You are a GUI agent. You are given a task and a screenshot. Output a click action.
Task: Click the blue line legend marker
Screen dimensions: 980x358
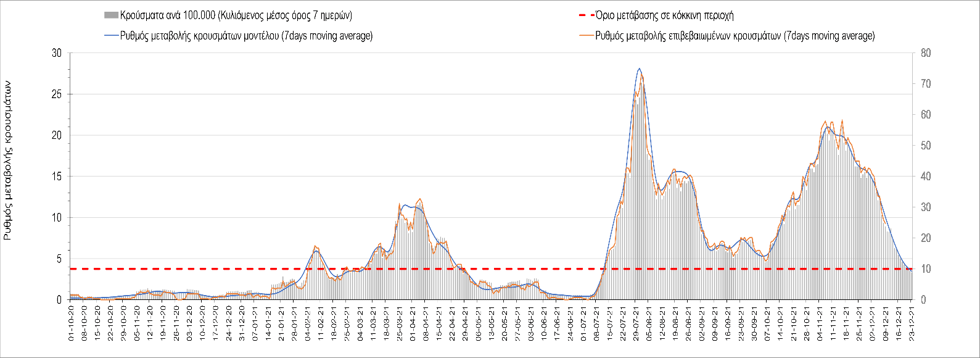111,36
